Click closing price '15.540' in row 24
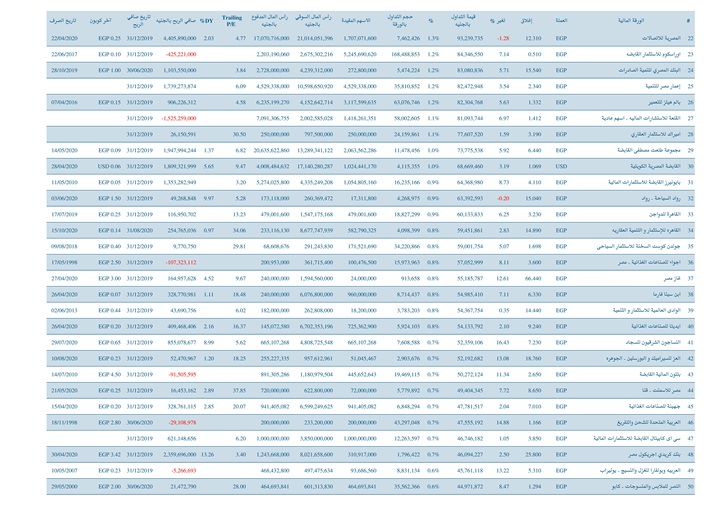This screenshot has width=720, height=509. click(x=533, y=71)
